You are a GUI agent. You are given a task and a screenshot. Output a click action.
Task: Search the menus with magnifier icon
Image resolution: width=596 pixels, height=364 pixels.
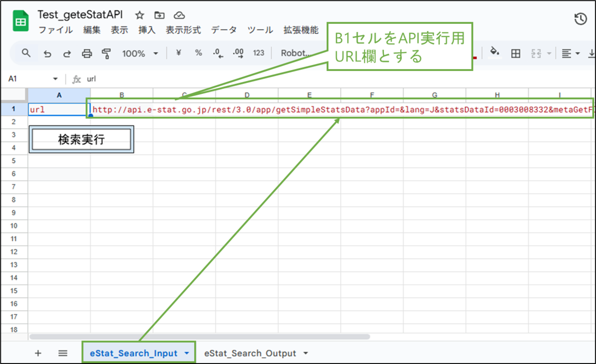coord(26,53)
